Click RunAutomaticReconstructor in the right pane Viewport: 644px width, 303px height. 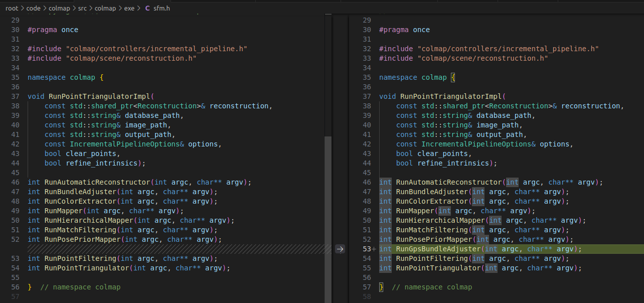coord(449,182)
